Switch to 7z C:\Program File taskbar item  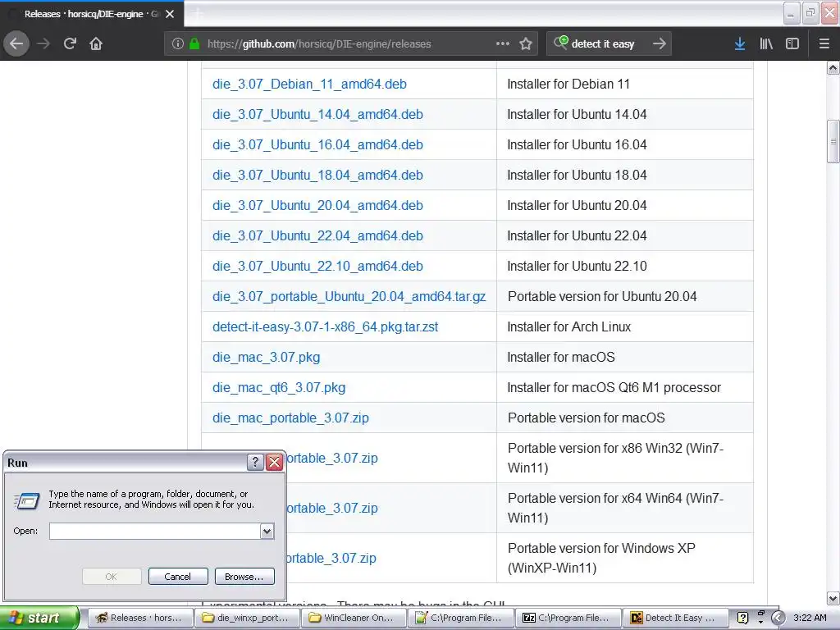click(x=568, y=618)
